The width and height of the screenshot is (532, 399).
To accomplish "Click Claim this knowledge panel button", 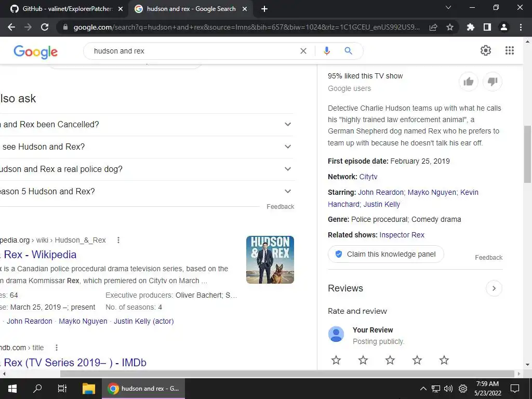I will click(x=386, y=254).
